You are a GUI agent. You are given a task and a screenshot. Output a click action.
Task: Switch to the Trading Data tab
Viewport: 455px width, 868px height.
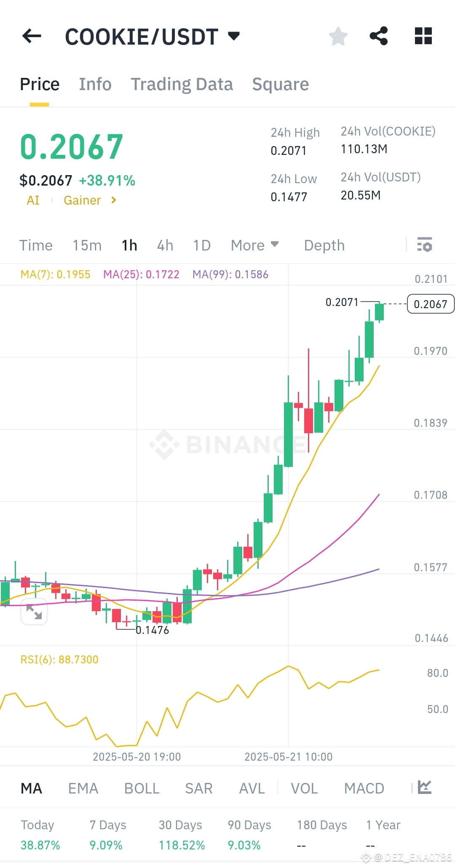coord(182,84)
